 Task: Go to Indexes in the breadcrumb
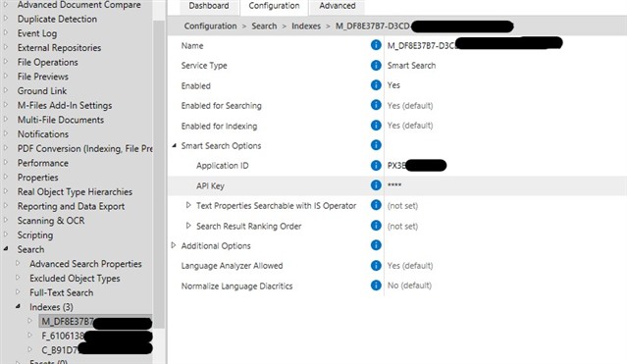pos(306,26)
